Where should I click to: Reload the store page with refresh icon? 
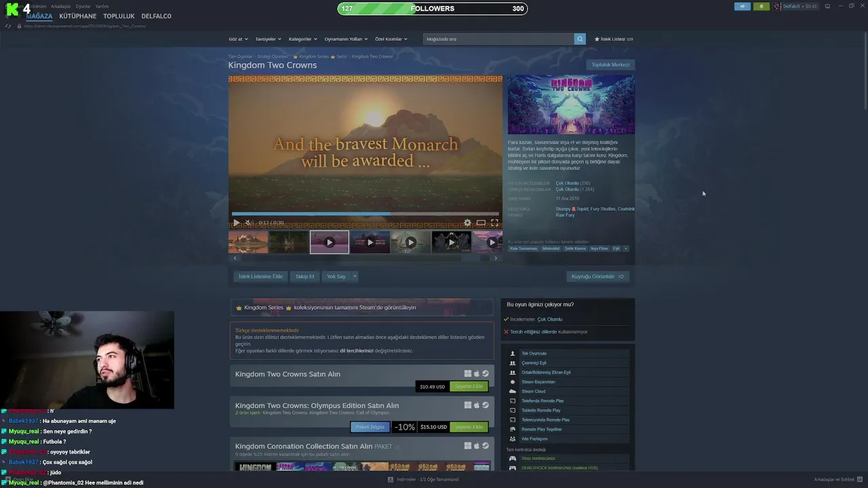click(x=8, y=26)
